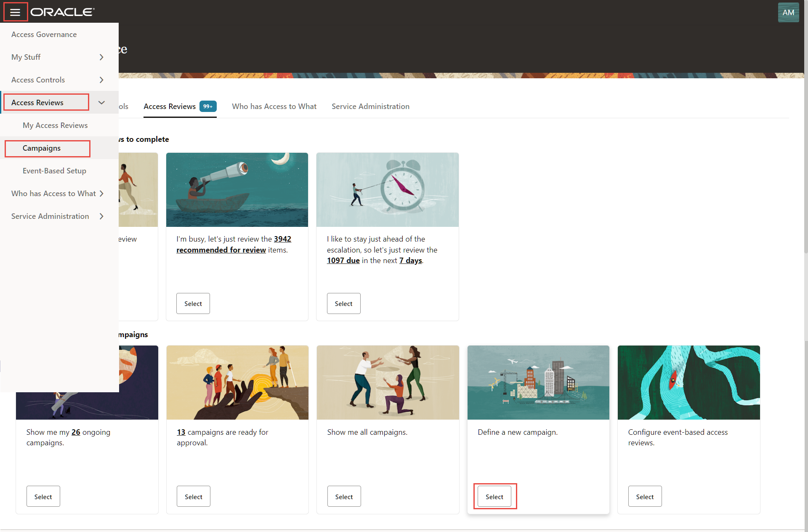808x532 pixels.
Task: Expand the Access Controls submenu chevron
Action: click(101, 80)
